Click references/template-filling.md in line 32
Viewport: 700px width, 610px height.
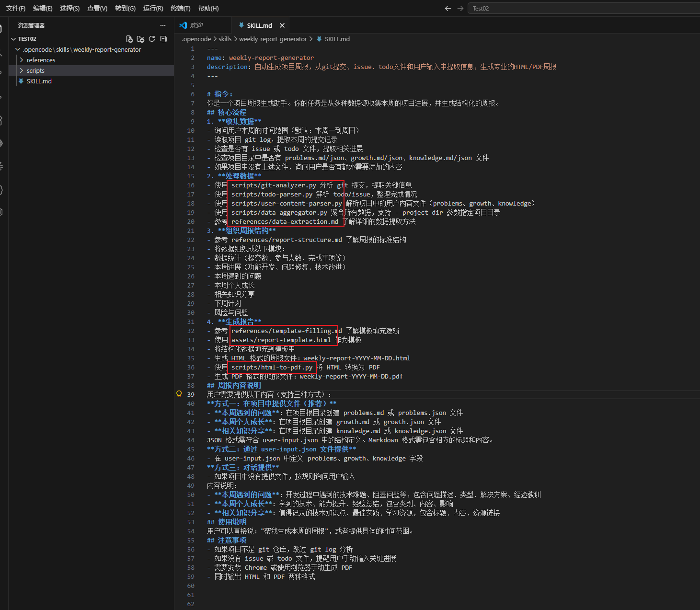tap(287, 331)
